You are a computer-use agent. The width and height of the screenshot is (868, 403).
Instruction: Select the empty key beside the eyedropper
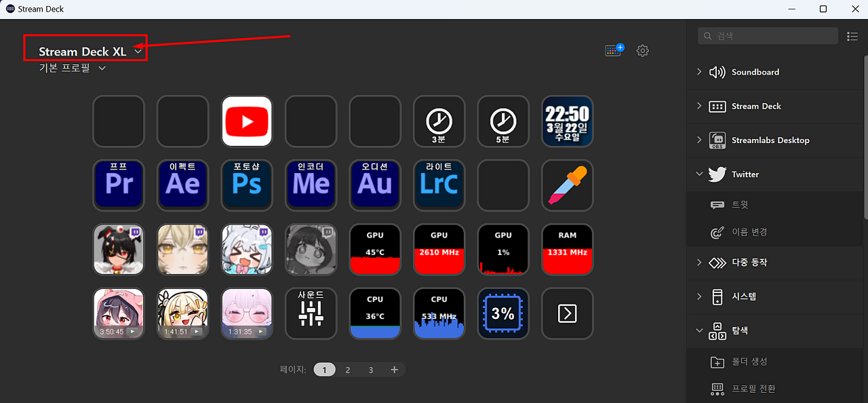click(502, 185)
